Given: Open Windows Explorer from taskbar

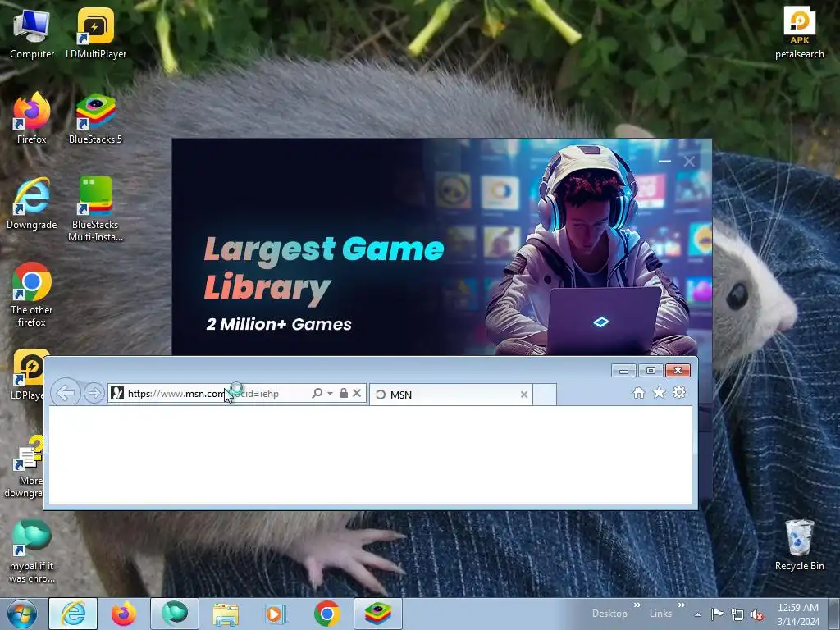Looking at the screenshot, I should coord(226,614).
